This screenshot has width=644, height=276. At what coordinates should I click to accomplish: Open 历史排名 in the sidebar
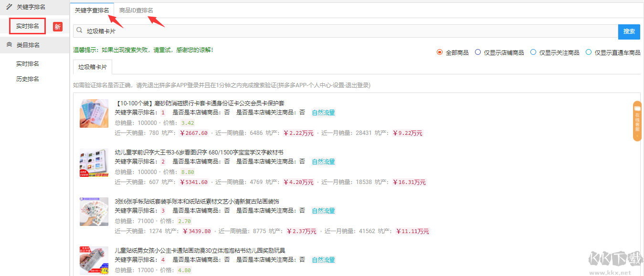[27, 79]
